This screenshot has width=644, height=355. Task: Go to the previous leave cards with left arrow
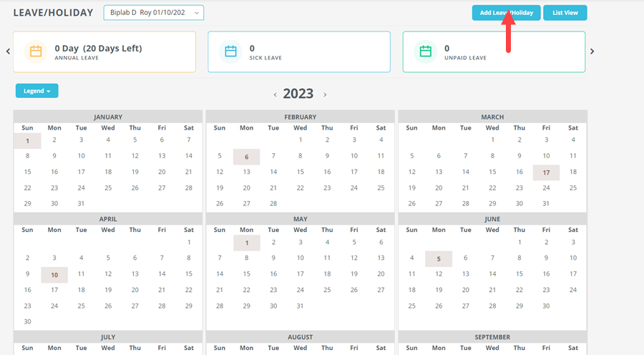point(8,52)
